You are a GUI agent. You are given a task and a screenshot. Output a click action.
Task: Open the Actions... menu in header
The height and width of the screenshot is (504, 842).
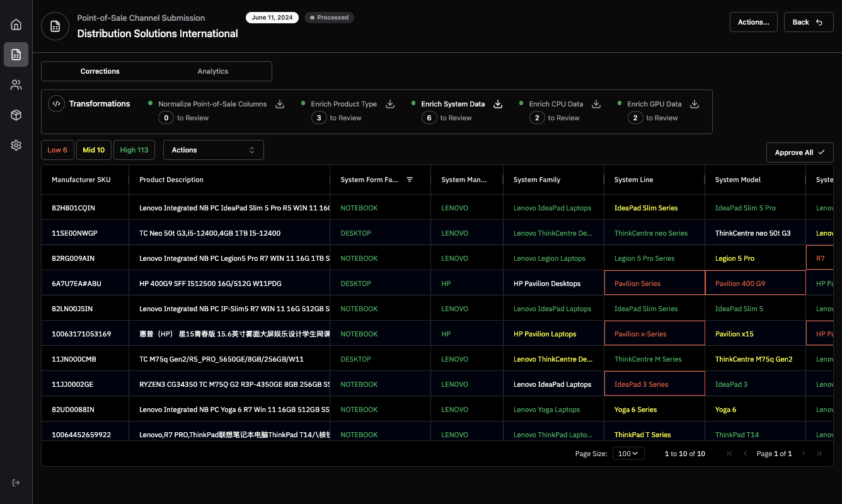point(754,22)
